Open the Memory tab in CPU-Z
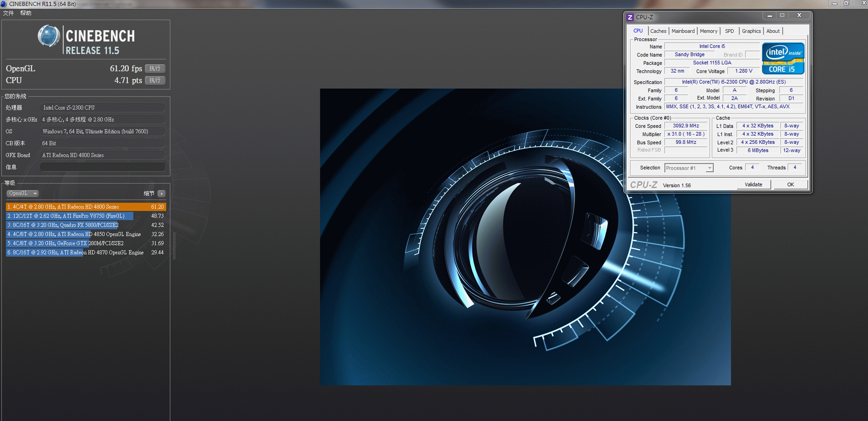868x421 pixels. tap(709, 31)
